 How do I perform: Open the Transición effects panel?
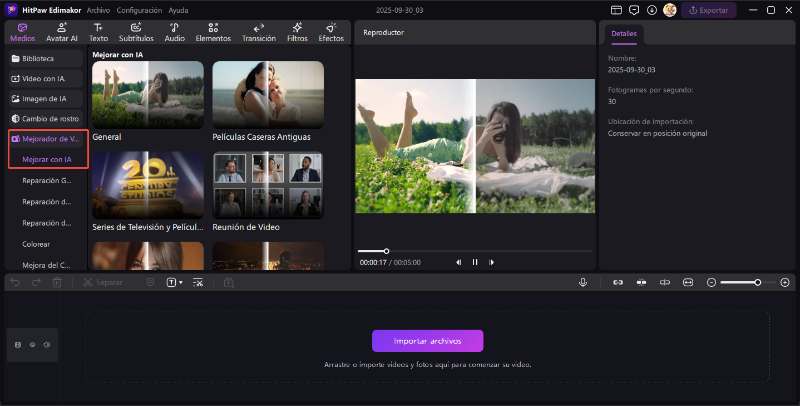pyautogui.click(x=259, y=32)
